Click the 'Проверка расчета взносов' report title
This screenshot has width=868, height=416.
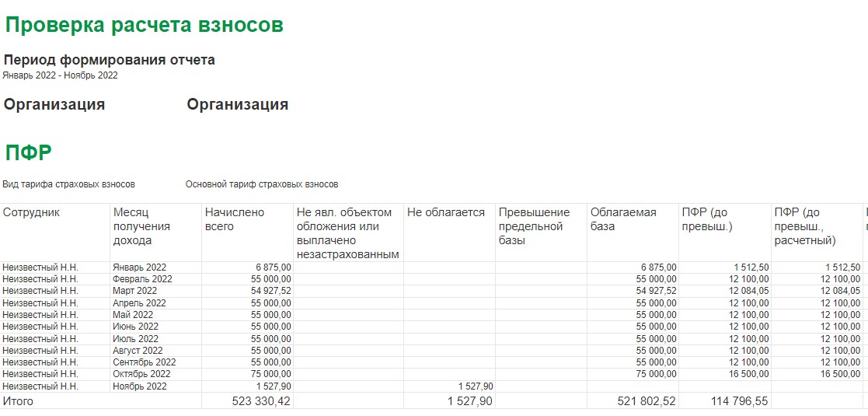click(144, 26)
